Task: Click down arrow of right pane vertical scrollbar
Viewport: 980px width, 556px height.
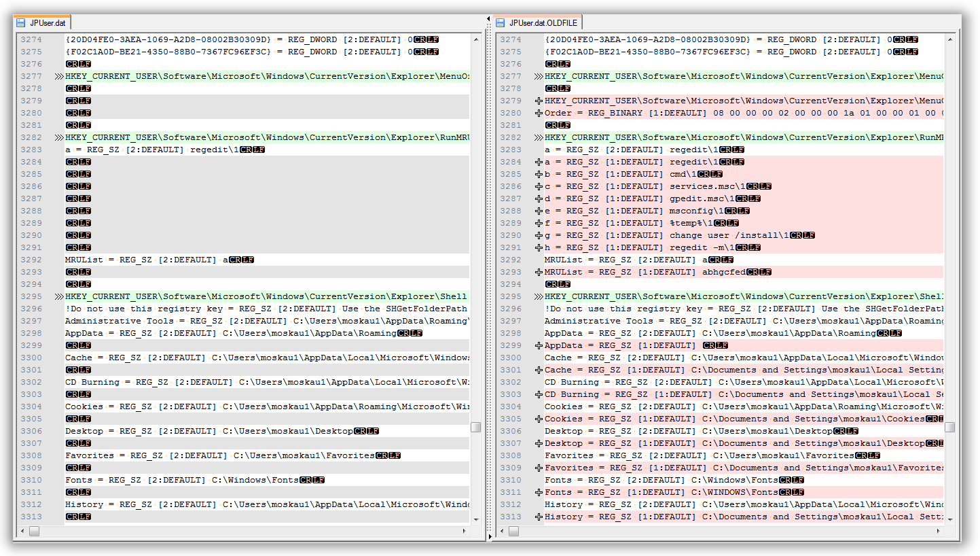Action: pos(949,519)
